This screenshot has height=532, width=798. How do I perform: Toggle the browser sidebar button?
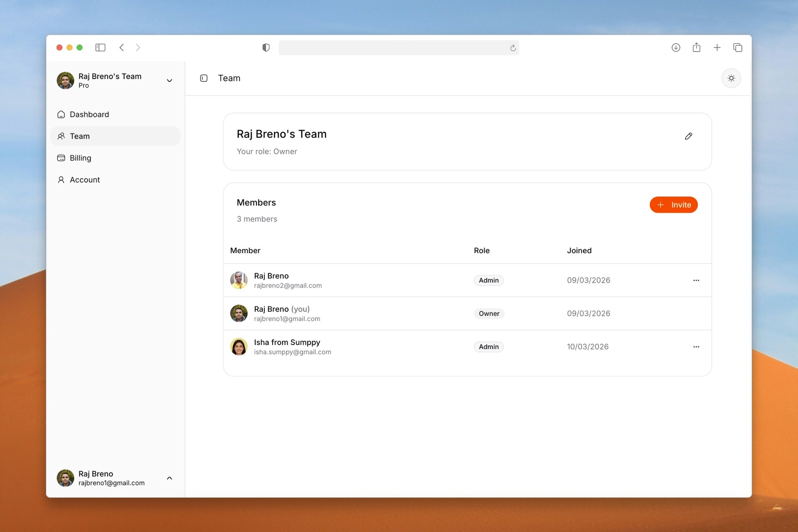100,47
